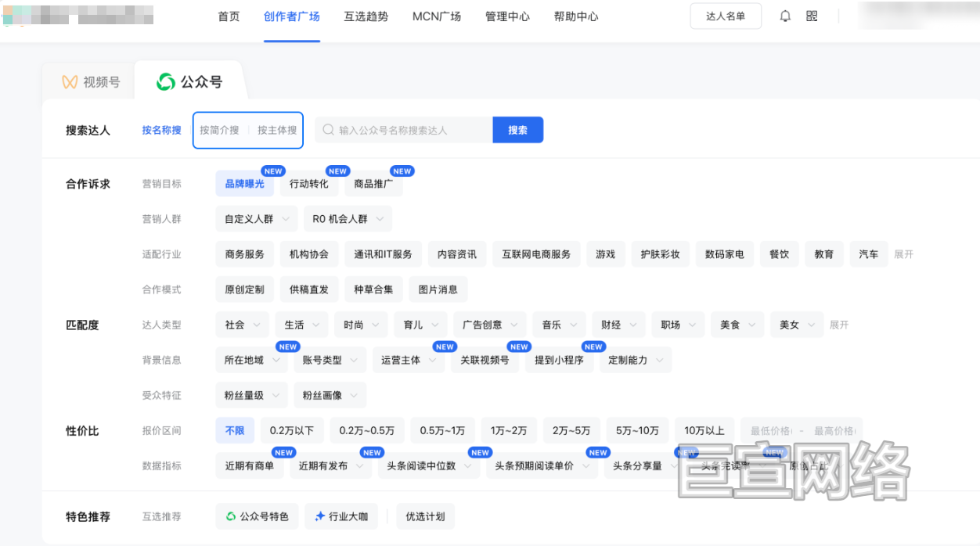Open the 时尚 creator type dropdown
The height and width of the screenshot is (546, 980).
point(361,325)
